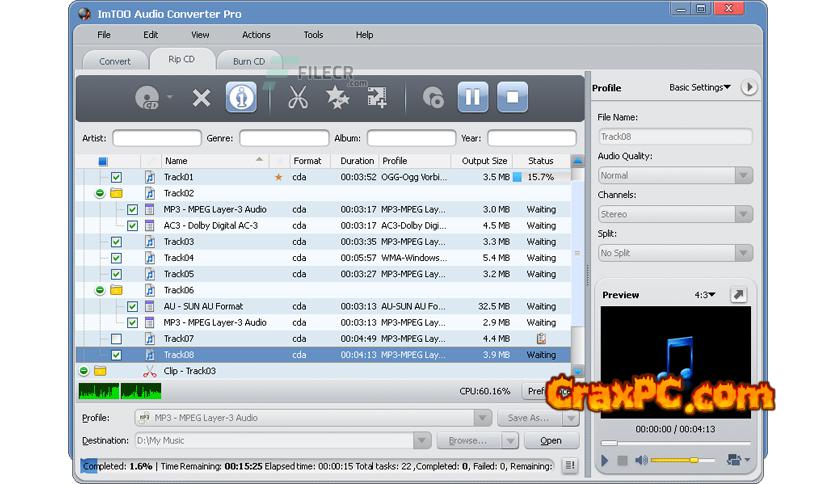The width and height of the screenshot is (836, 484).
Task: Expand the Basic Settings dropdown
Action: (x=700, y=88)
